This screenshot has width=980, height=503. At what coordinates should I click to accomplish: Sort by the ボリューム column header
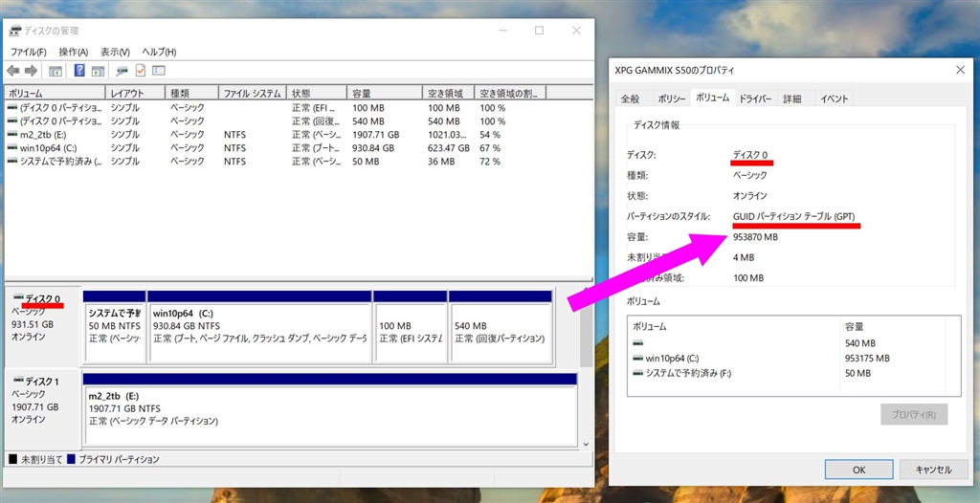click(x=55, y=93)
